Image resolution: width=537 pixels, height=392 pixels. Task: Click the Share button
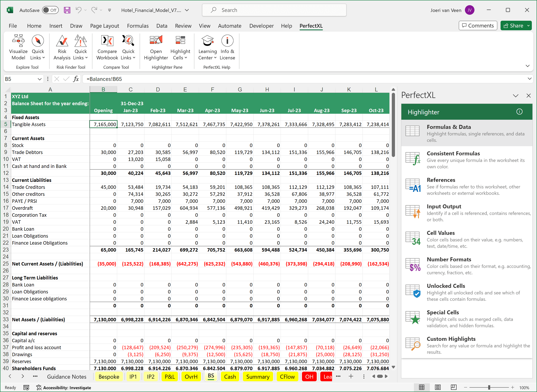[513, 26]
